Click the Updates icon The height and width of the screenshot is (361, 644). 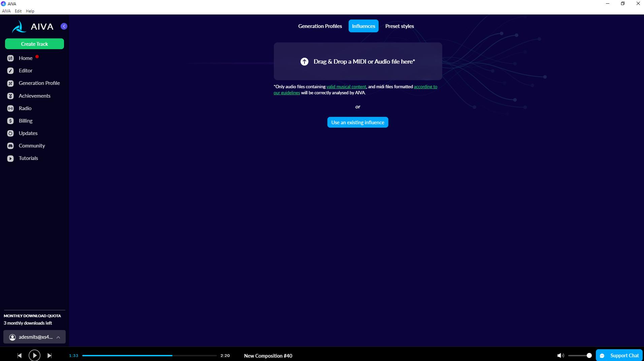coord(10,133)
